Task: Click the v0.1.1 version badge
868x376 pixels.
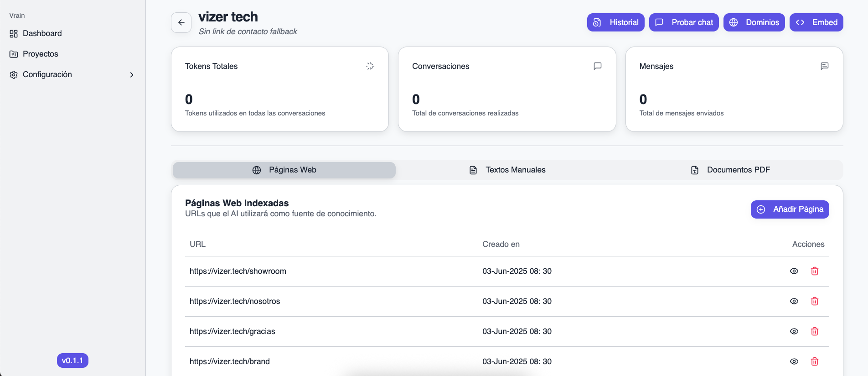Action: click(72, 360)
